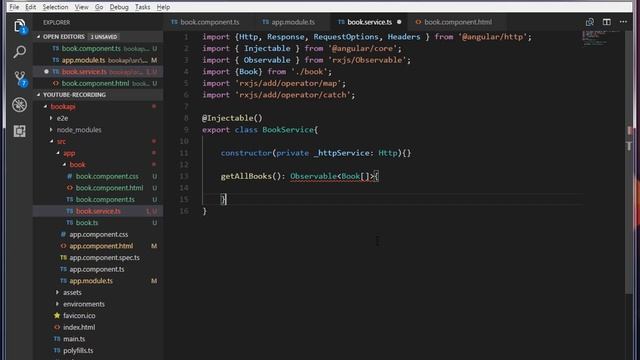Open the Explorer view in activity bar
This screenshot has width=640, height=360.
19,26
